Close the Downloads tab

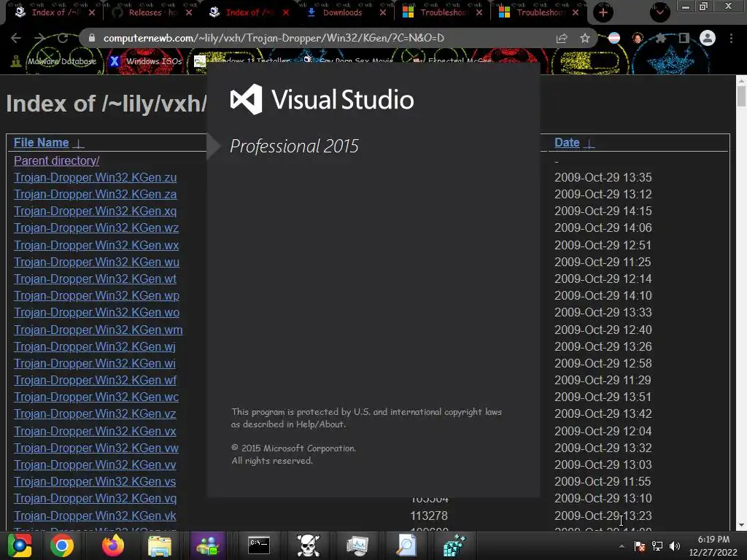pyautogui.click(x=382, y=12)
